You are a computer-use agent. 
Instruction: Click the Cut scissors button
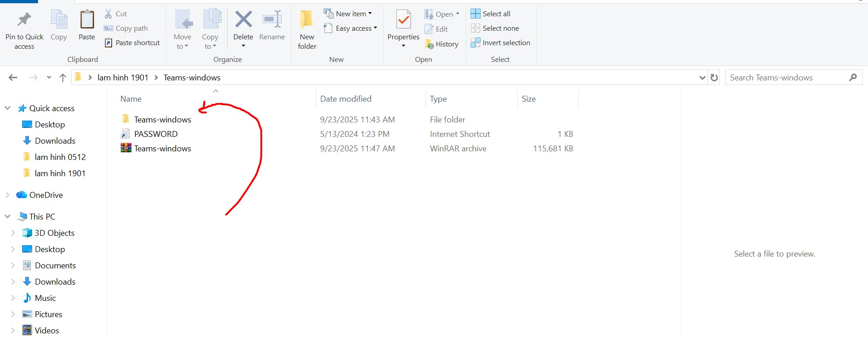[x=116, y=14]
